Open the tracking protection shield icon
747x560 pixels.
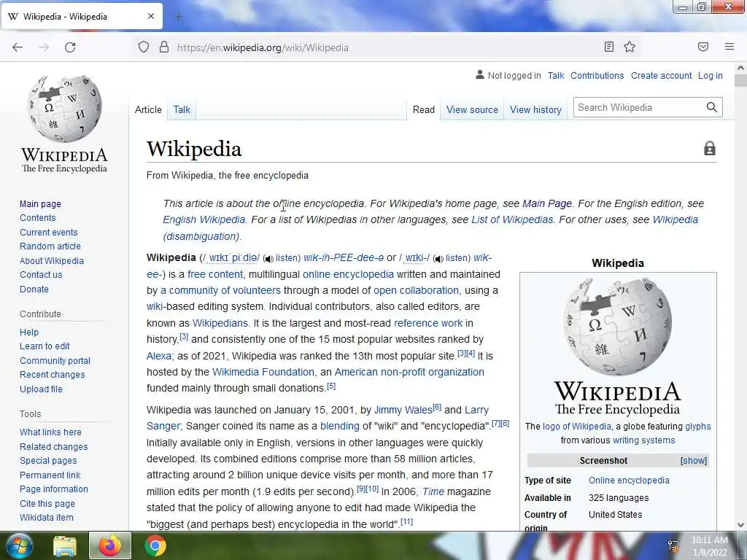pos(144,47)
